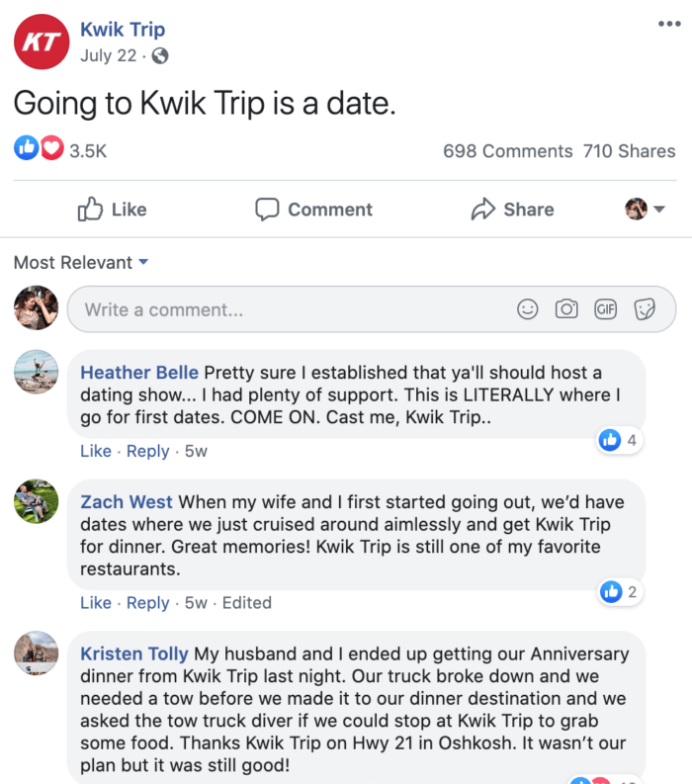692x784 pixels.
Task: Click the like reaction icon beside 3.5K
Action: click(26, 149)
